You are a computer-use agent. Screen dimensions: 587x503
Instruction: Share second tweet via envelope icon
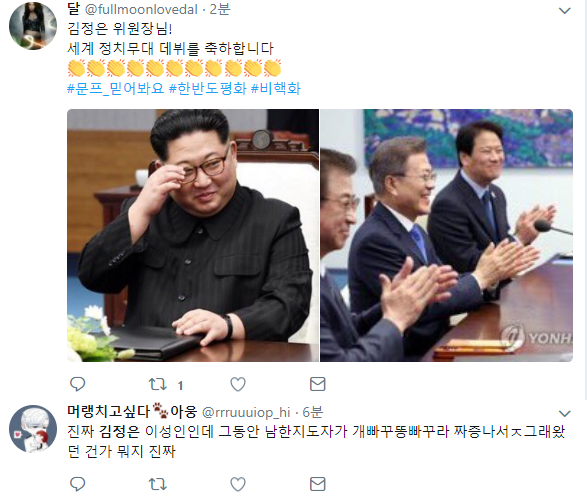[x=317, y=484]
